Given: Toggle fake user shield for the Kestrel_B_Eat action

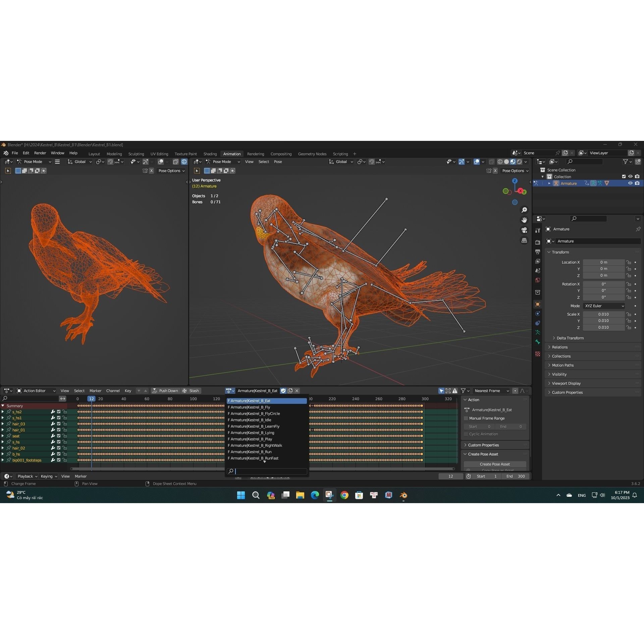Looking at the screenshot, I should coord(283,390).
